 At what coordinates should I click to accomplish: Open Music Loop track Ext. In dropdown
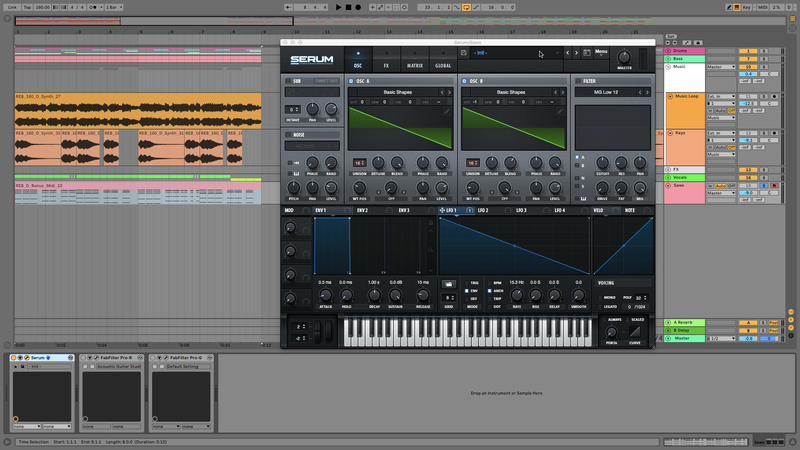pos(721,96)
